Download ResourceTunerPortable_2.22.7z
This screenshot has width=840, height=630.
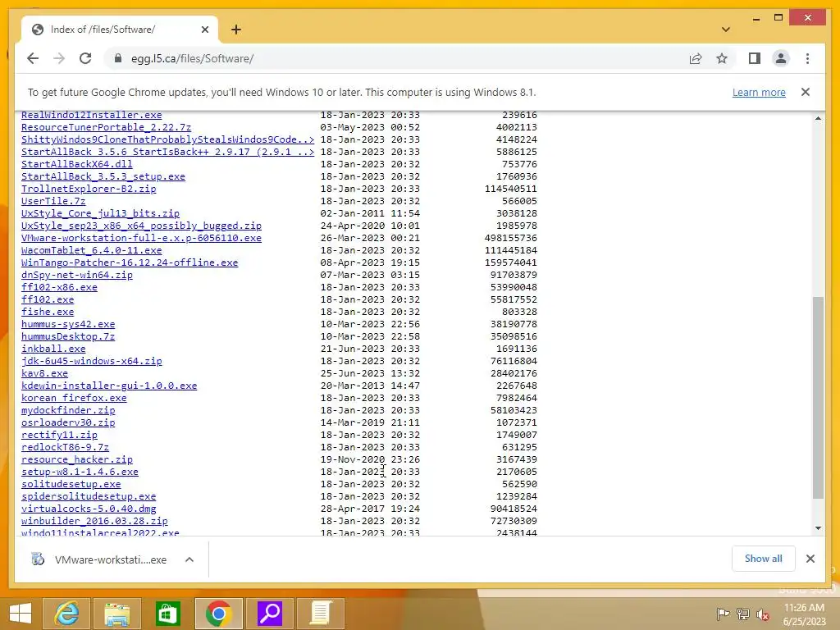tap(106, 127)
